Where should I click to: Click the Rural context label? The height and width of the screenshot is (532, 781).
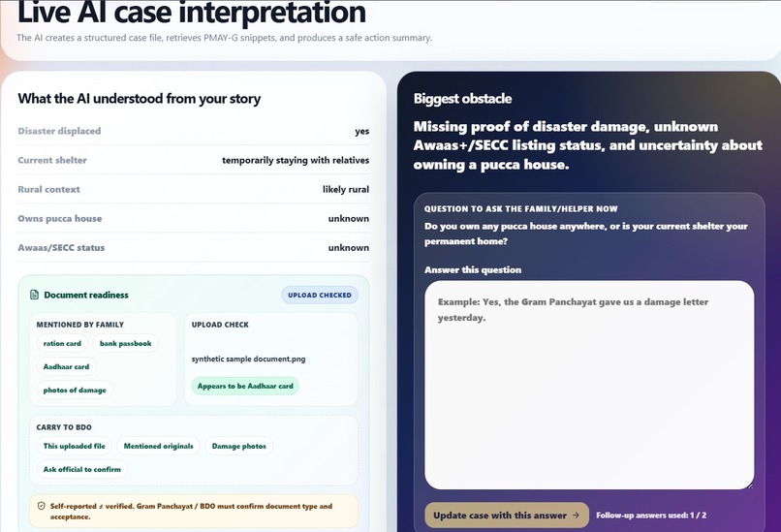pos(48,189)
